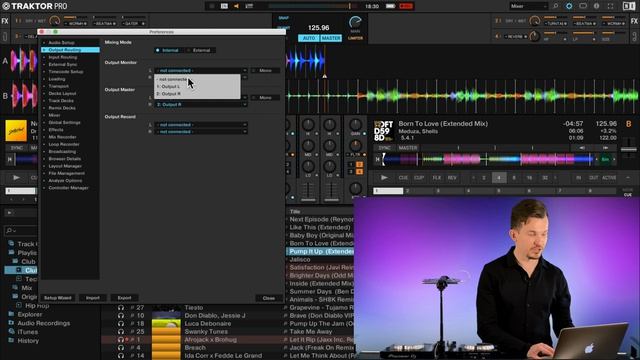
Task: Toggle fullscreen icon in Traktor header
Action: point(610,6)
